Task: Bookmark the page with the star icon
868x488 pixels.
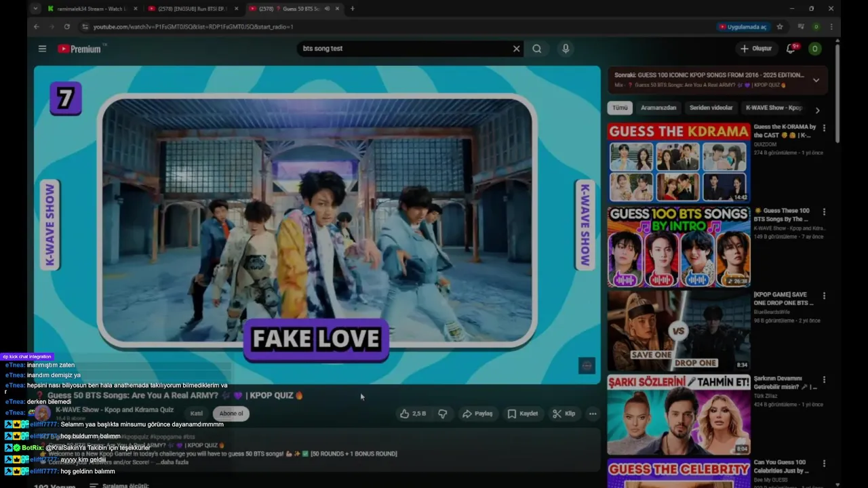Action: pyautogui.click(x=780, y=26)
